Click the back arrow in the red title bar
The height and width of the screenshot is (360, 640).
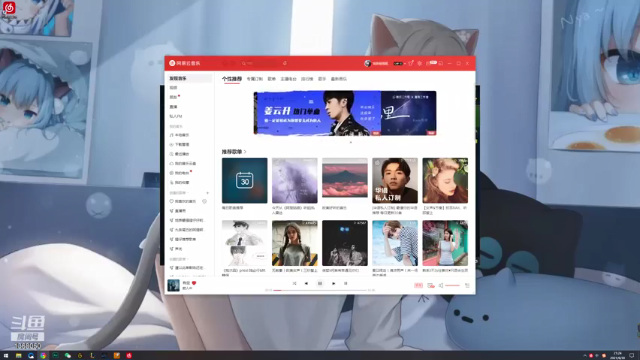pos(225,63)
